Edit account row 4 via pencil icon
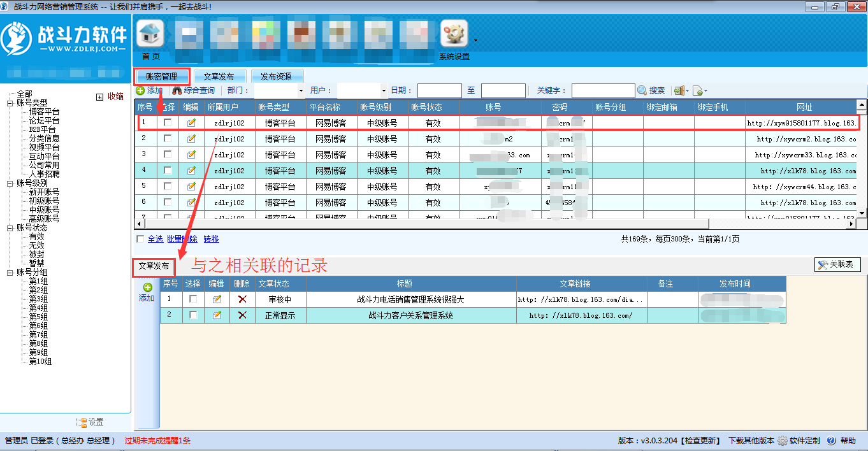Image resolution: width=868 pixels, height=451 pixels. [191, 170]
